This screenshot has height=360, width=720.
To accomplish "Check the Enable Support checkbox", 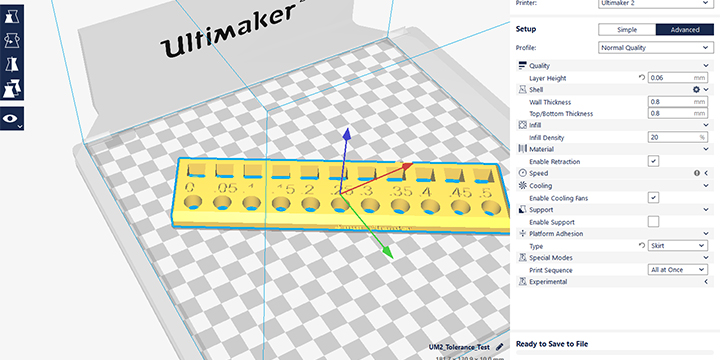I will click(653, 222).
